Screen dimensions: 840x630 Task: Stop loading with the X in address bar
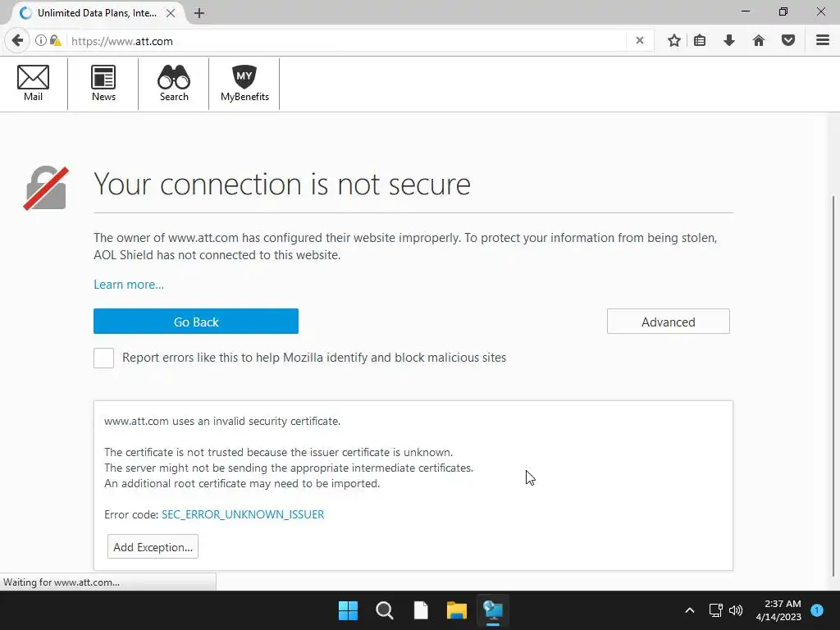(640, 41)
